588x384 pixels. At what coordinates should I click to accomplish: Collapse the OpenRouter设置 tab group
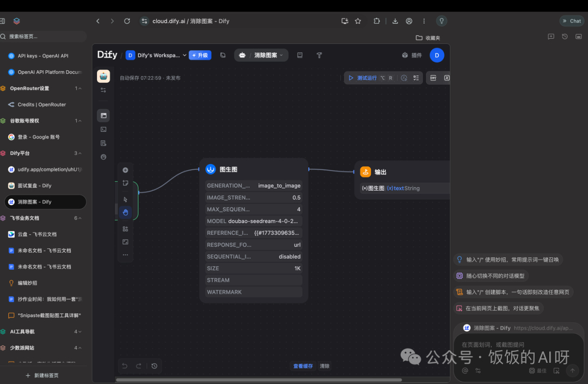[81, 88]
